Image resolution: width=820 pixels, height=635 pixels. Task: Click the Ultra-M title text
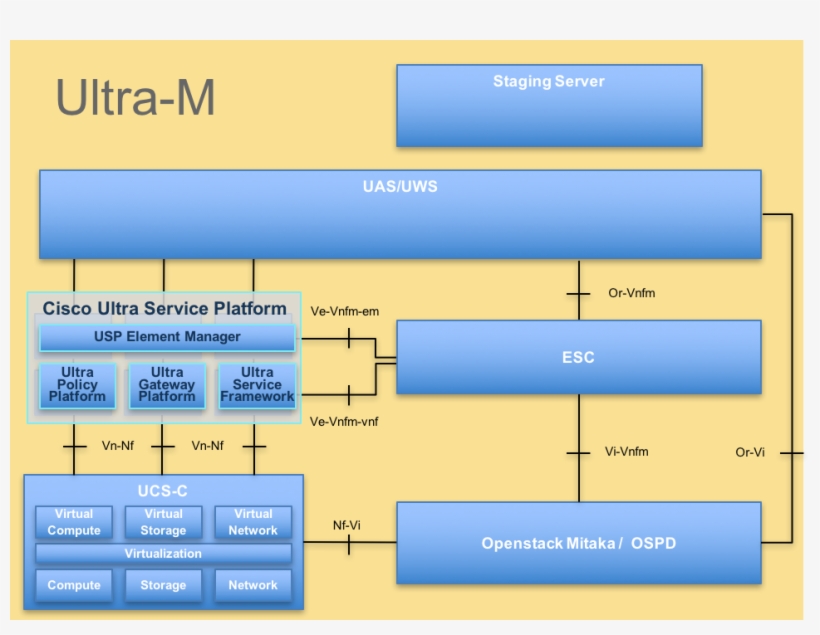135,97
